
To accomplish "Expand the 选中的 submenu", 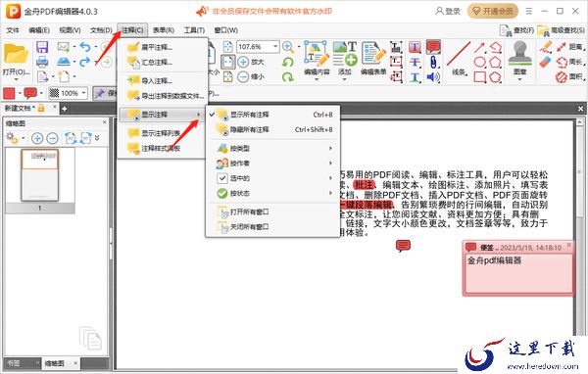I will coord(272,178).
